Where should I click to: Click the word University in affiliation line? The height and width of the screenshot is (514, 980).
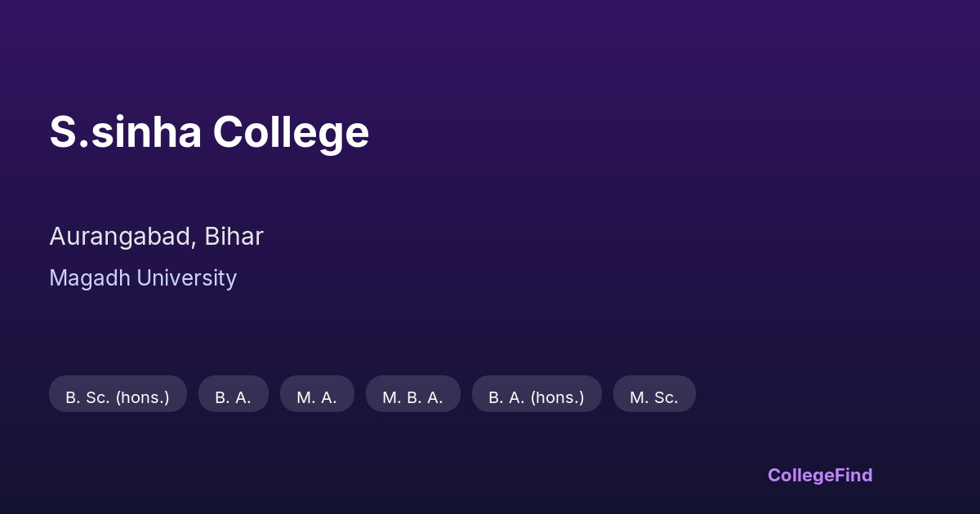click(x=186, y=278)
